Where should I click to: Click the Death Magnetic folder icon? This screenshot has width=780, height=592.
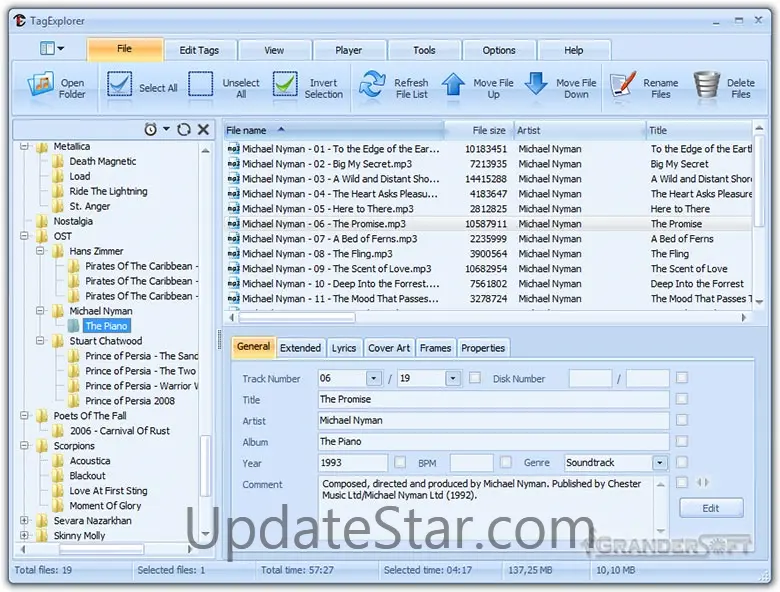click(58, 161)
